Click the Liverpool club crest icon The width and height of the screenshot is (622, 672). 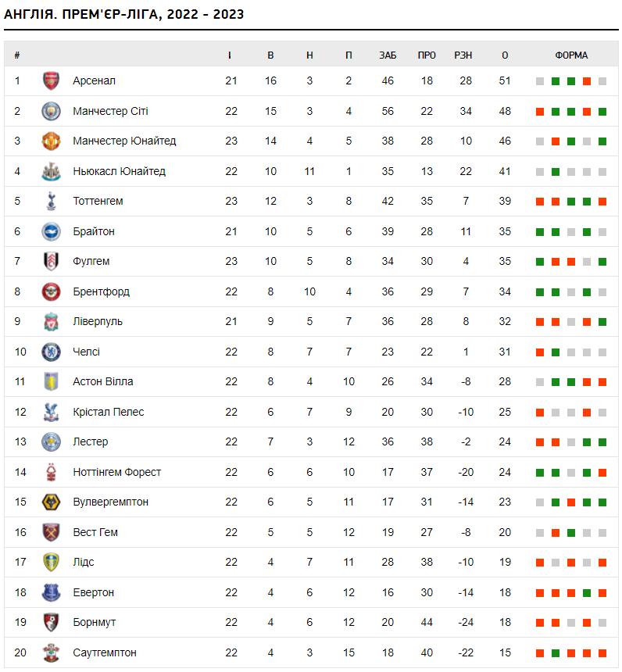point(51,321)
